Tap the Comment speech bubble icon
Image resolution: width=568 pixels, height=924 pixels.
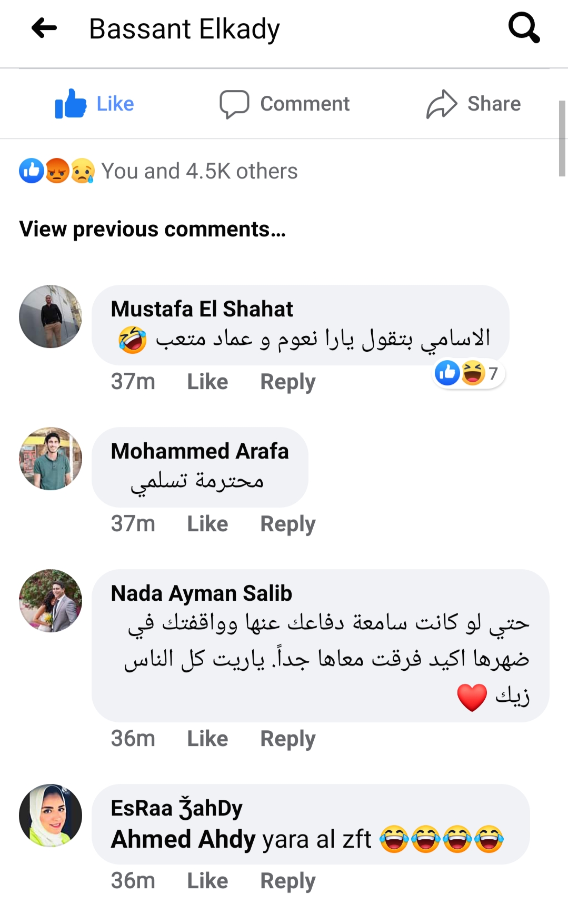click(234, 104)
